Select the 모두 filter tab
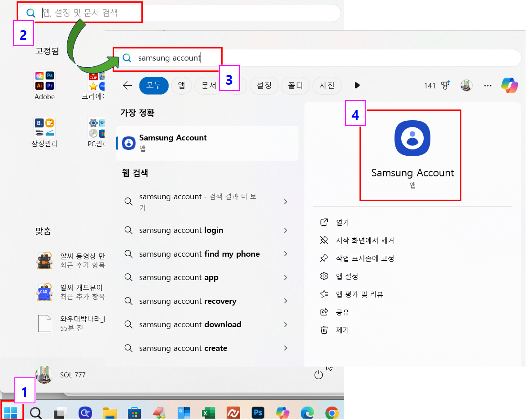This screenshot has height=420, width=526. [154, 86]
